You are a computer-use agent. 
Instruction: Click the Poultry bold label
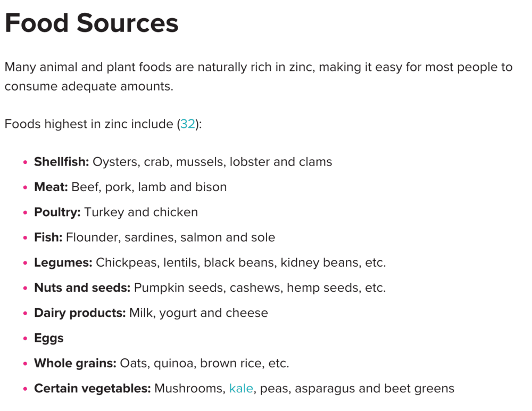coord(57,212)
